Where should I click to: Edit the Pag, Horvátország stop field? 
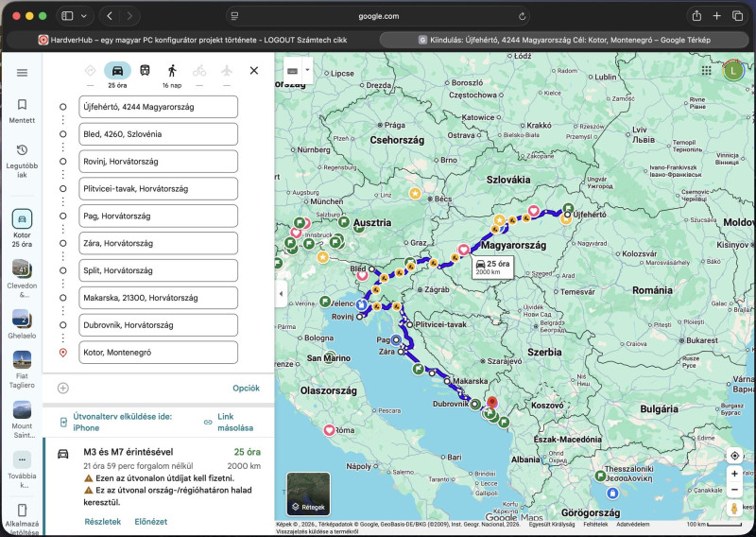click(x=158, y=216)
